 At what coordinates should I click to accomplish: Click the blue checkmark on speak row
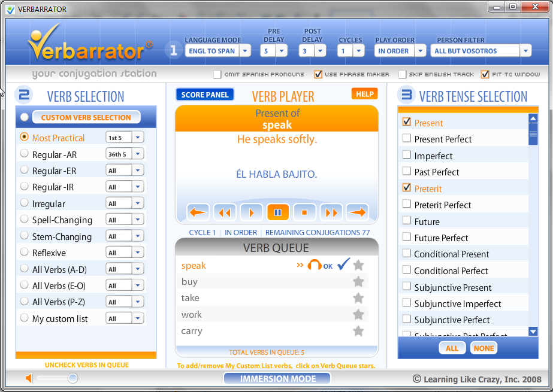[343, 264]
